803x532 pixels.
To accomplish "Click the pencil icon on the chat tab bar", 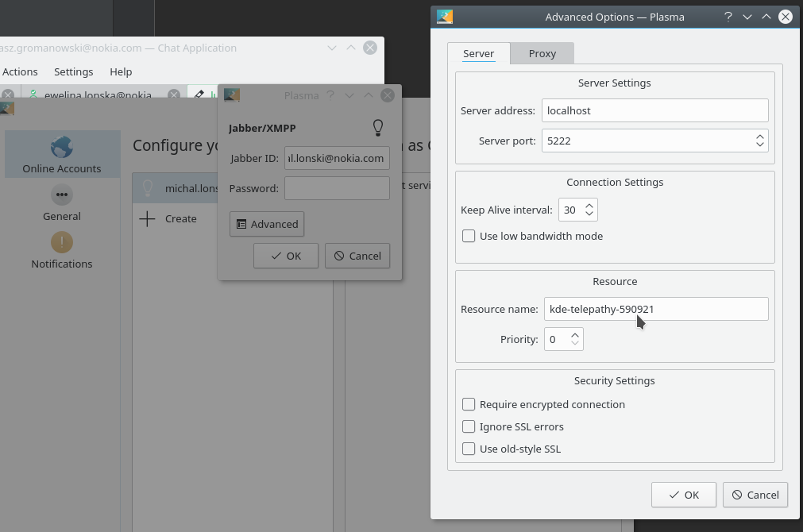I will click(199, 94).
